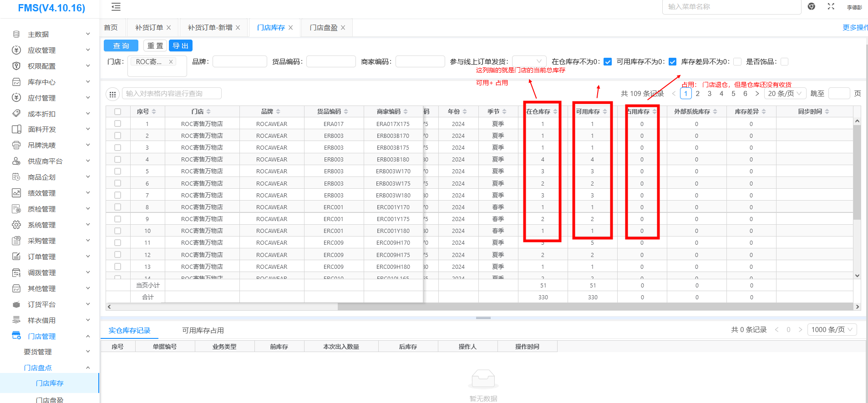Open the 门店盘盈 sidebar menu item

[50, 399]
